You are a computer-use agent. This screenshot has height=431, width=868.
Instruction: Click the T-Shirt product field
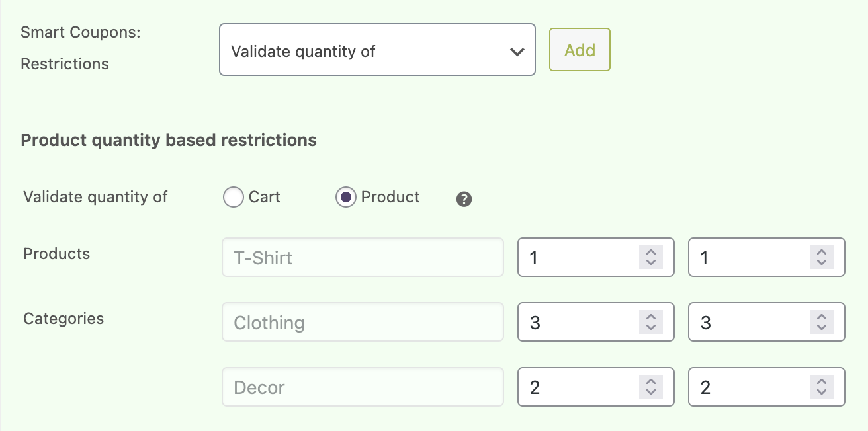[363, 258]
